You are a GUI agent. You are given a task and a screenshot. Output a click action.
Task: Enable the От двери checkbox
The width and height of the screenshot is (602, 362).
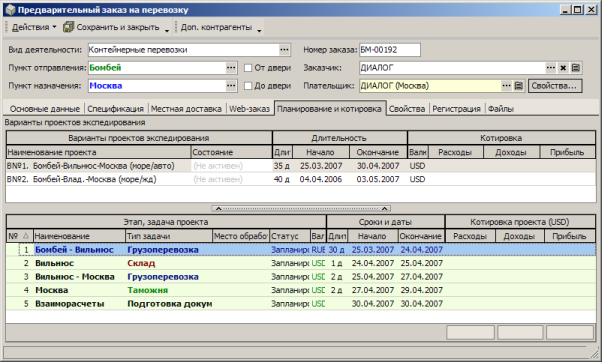pyautogui.click(x=248, y=68)
